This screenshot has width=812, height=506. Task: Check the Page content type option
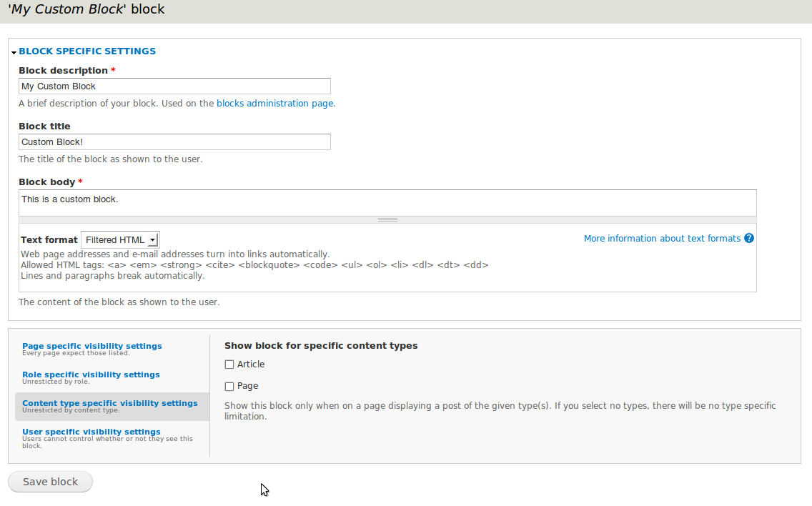pos(229,385)
